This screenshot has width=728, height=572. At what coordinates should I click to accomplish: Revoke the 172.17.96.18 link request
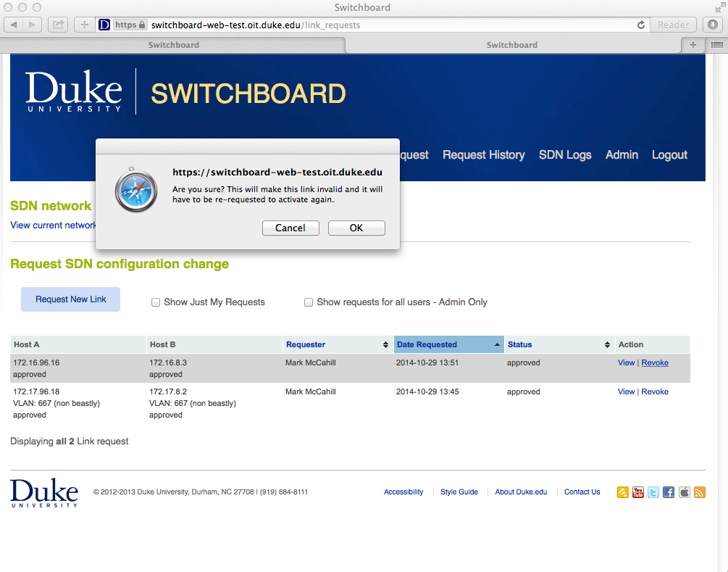click(655, 391)
